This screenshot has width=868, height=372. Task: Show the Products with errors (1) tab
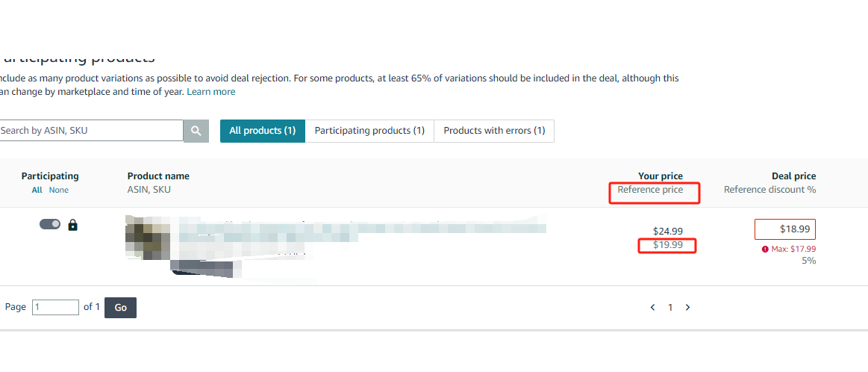[x=494, y=131]
